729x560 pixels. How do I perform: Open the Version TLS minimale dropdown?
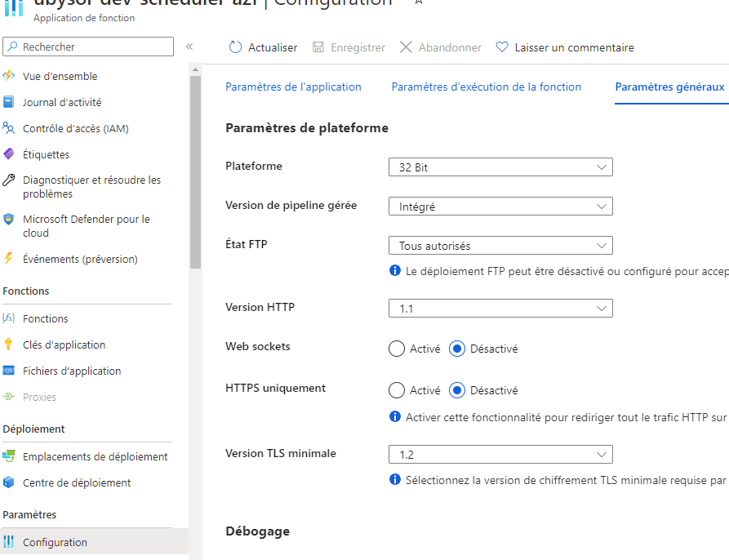(x=500, y=455)
